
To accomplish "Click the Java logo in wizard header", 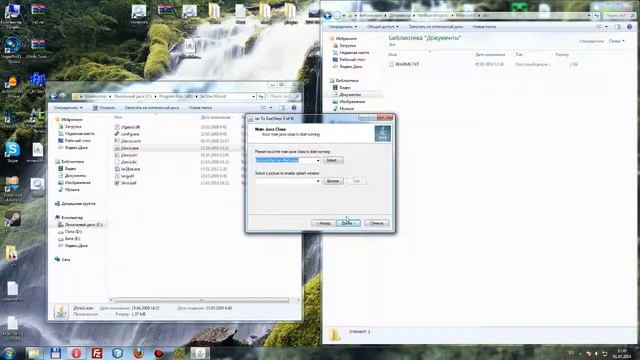I will coord(382,133).
